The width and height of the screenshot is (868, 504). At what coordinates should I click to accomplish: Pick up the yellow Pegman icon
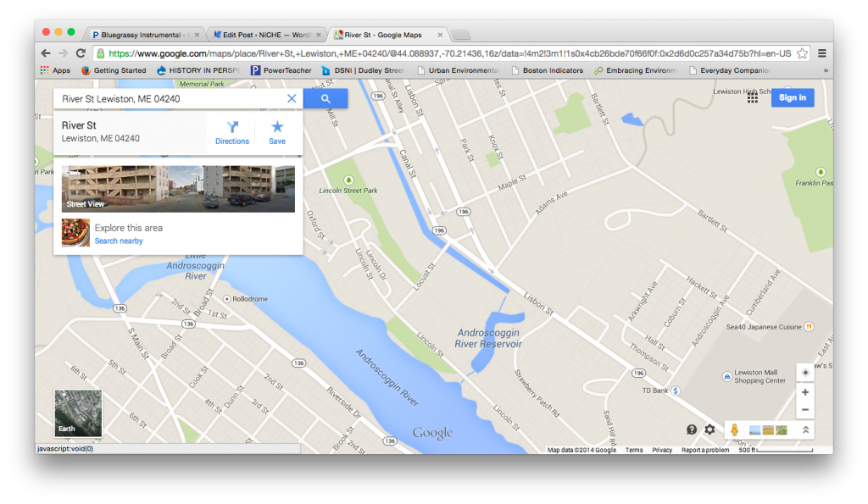[x=734, y=429]
